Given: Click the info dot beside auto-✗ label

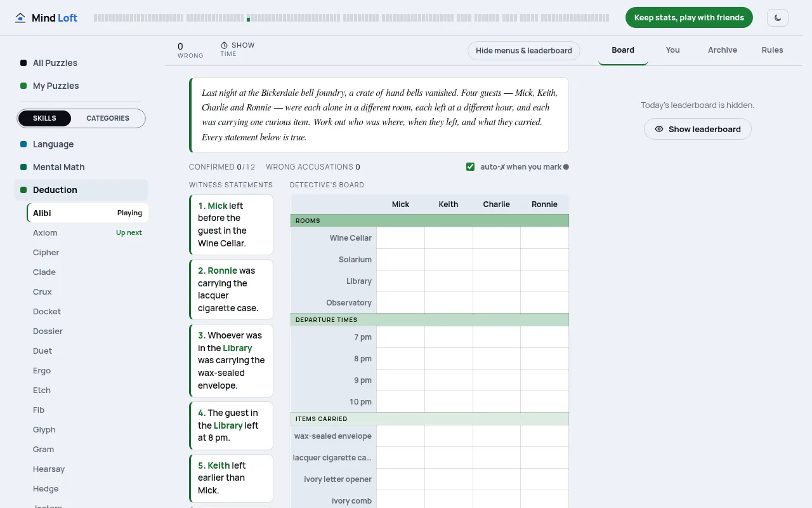Looking at the screenshot, I should coord(566,167).
